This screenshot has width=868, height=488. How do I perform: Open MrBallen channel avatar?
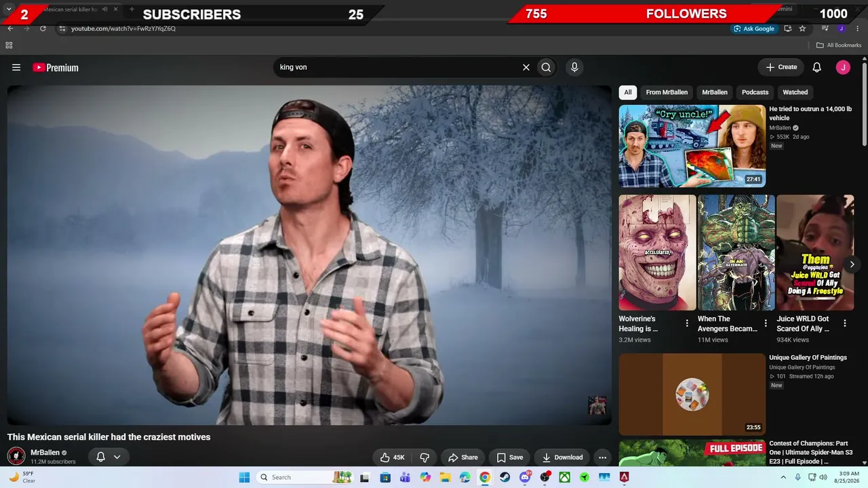[x=16, y=456]
